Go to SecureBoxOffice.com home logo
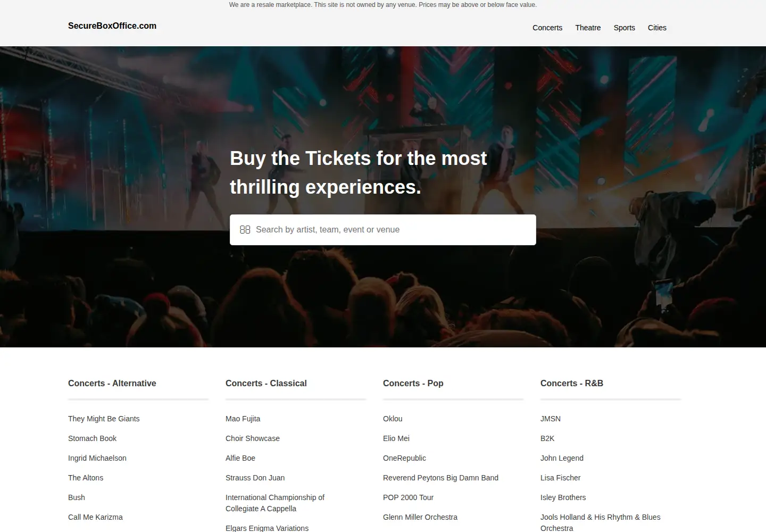Viewport: 766px width, 532px height. pos(112,26)
